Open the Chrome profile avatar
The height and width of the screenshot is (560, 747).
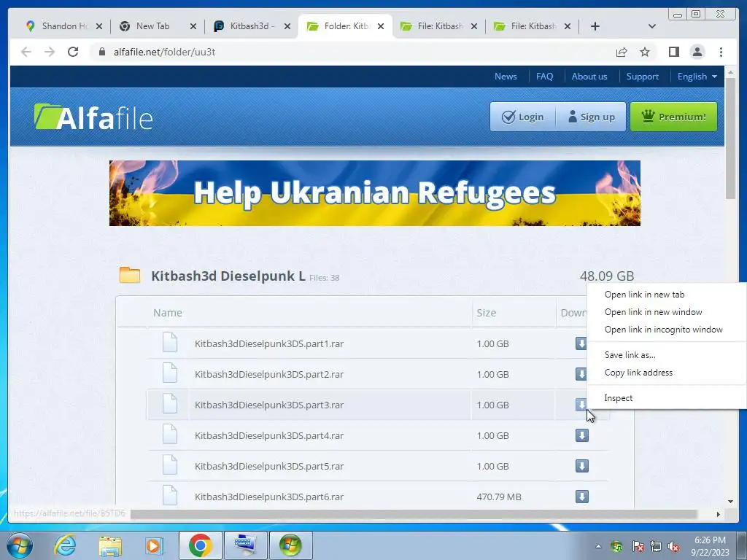pos(697,52)
